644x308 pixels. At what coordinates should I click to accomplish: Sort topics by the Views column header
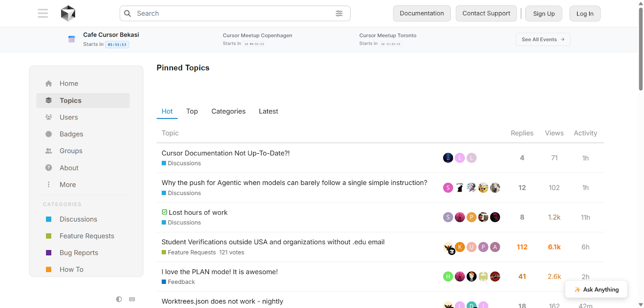[x=554, y=133]
